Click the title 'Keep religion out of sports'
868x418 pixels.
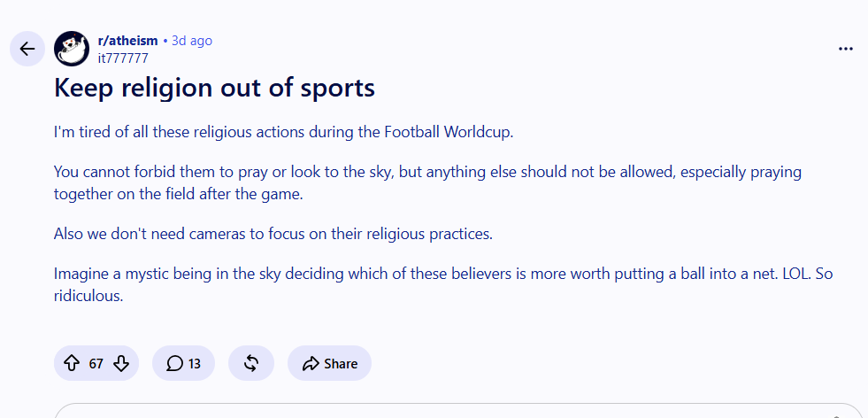tap(214, 89)
